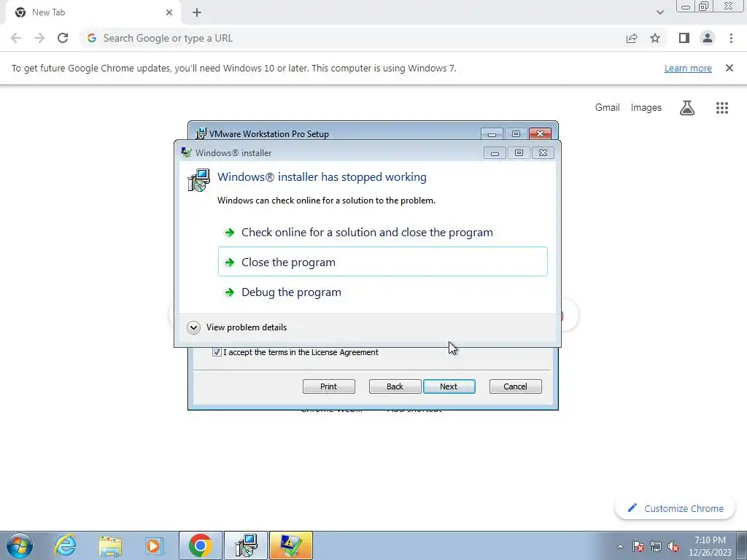
Task: Show hidden tray icons
Action: (620, 546)
